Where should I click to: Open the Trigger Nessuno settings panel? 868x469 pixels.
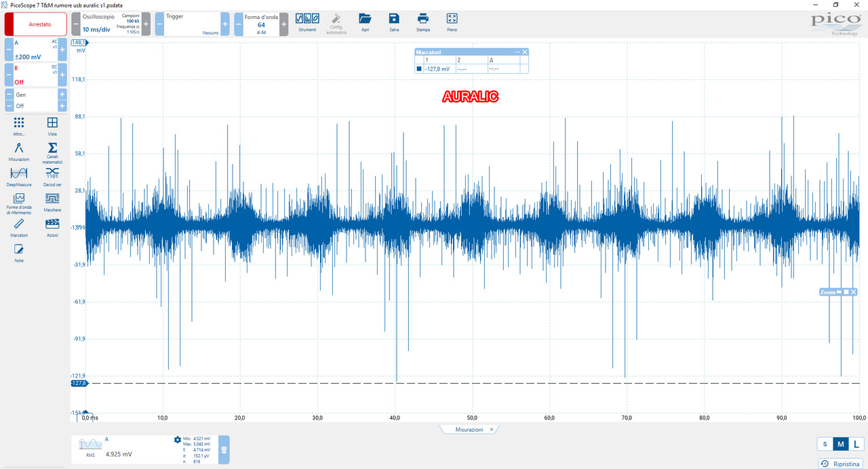click(192, 24)
